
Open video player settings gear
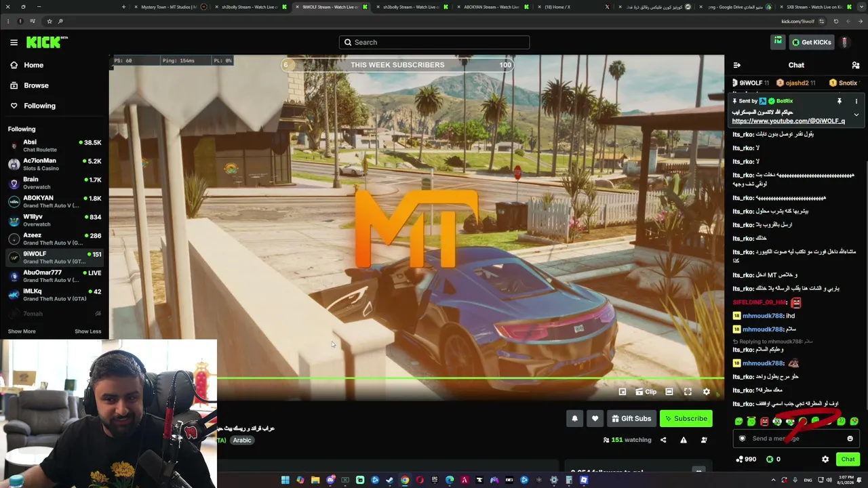click(707, 392)
